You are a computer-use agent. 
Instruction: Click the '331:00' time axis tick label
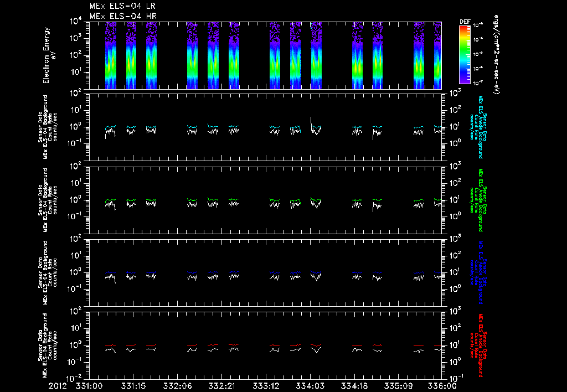pos(89,386)
